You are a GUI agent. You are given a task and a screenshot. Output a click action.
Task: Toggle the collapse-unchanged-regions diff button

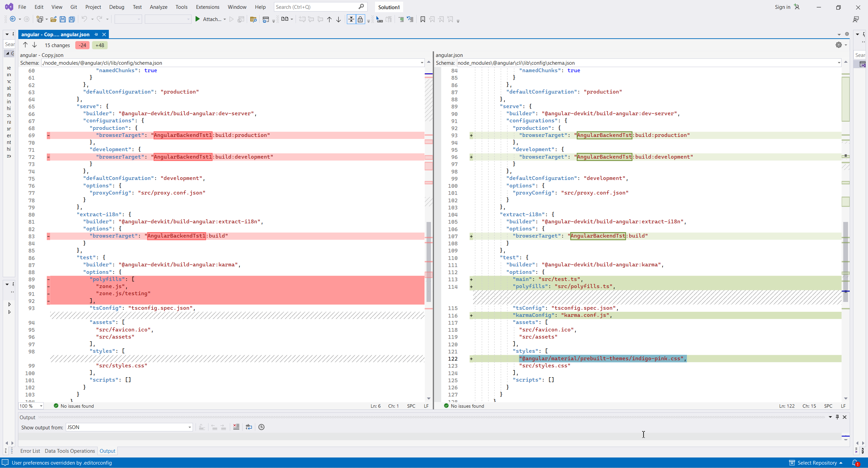[351, 19]
